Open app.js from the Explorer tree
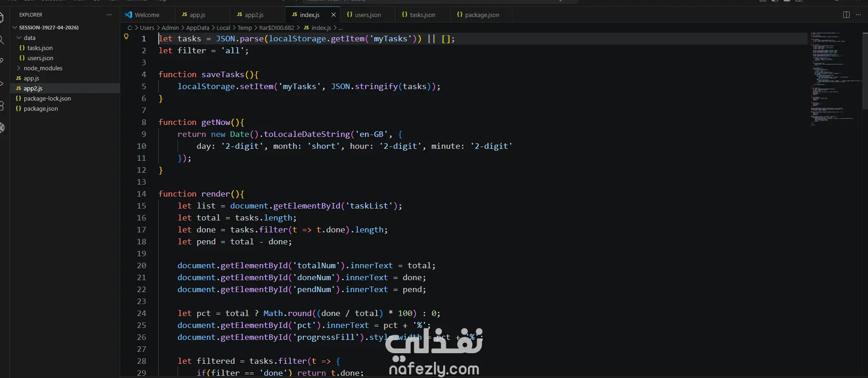 31,78
